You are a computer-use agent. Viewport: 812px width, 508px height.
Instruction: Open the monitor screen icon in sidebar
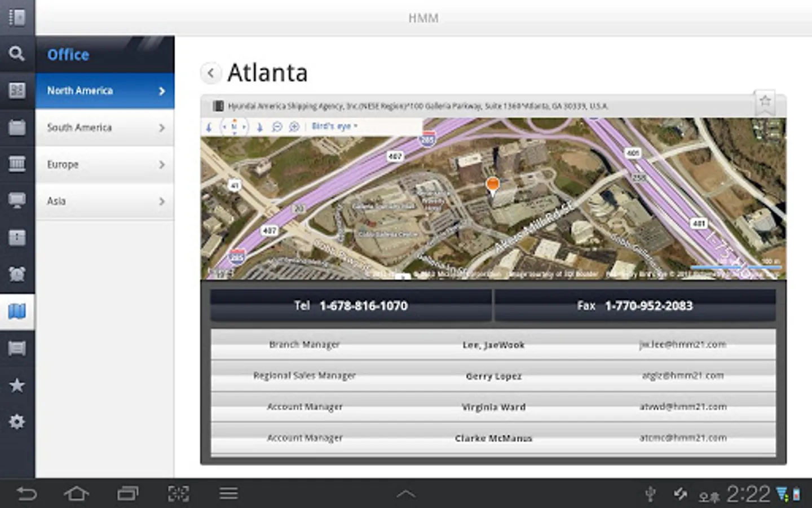(17, 200)
